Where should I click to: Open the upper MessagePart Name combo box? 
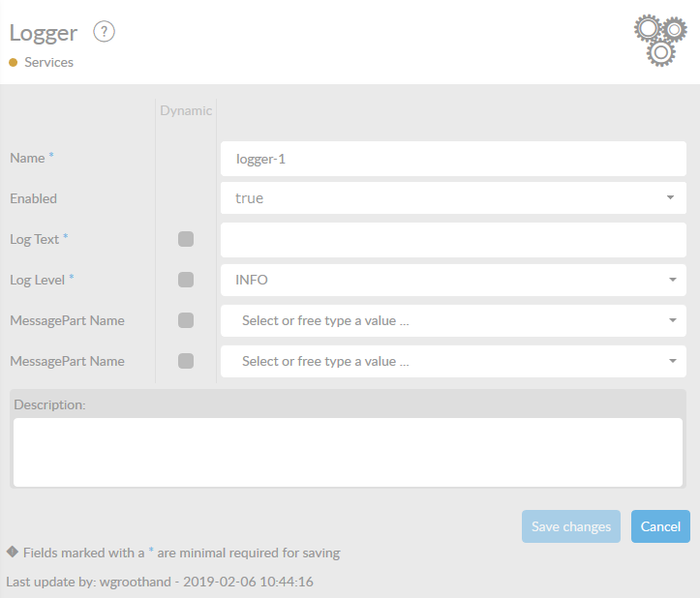point(453,320)
